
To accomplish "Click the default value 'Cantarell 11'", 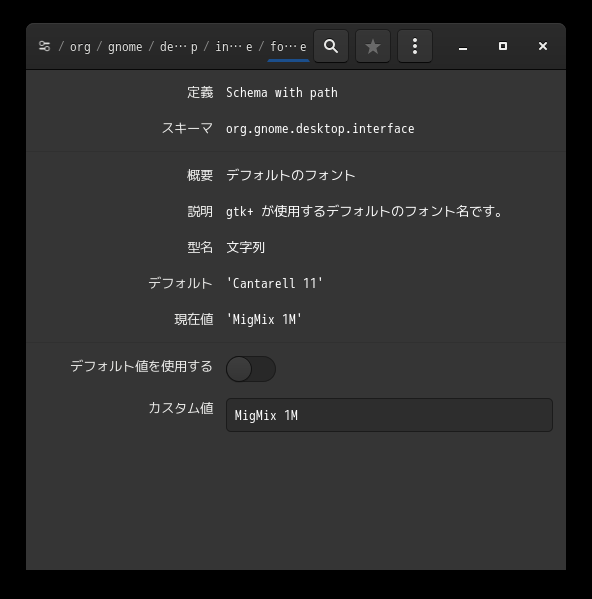I will (x=275, y=283).
